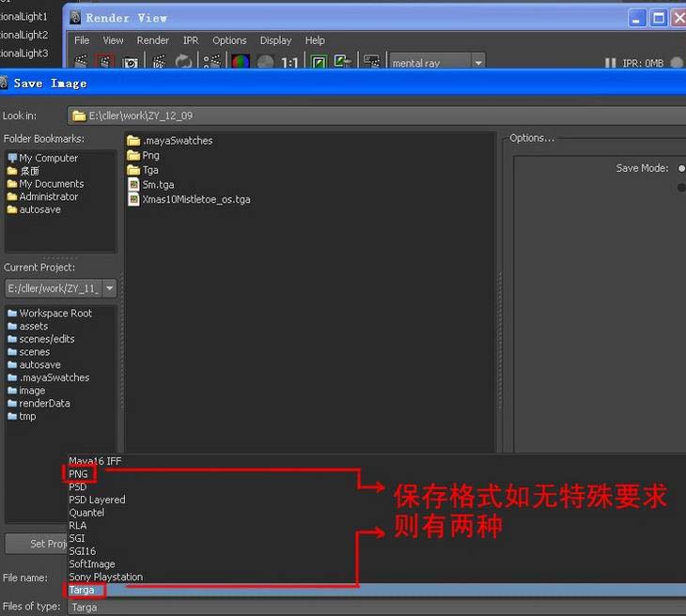Select the assets project folder
This screenshot has height=616, width=686.
click(28, 326)
